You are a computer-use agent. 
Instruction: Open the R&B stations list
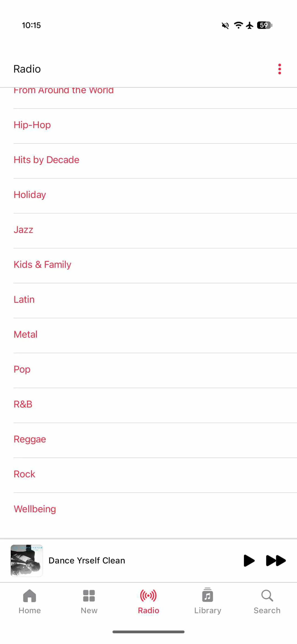coord(155,405)
